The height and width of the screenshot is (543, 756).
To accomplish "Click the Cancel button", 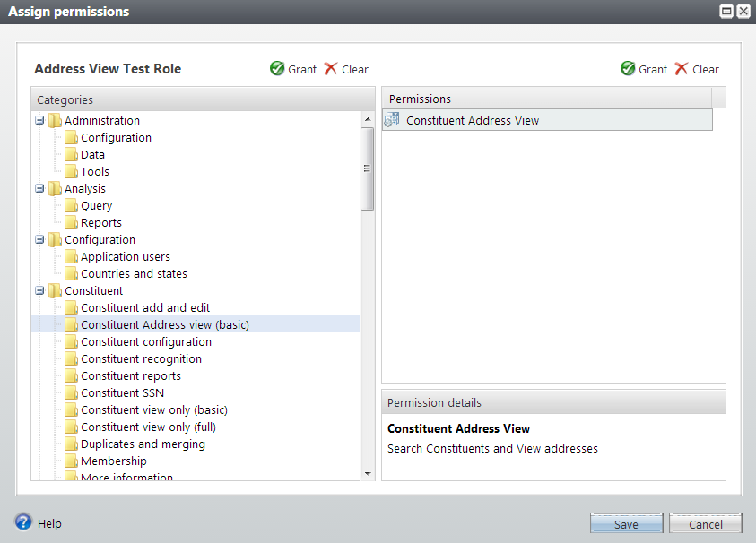I will [706, 523].
